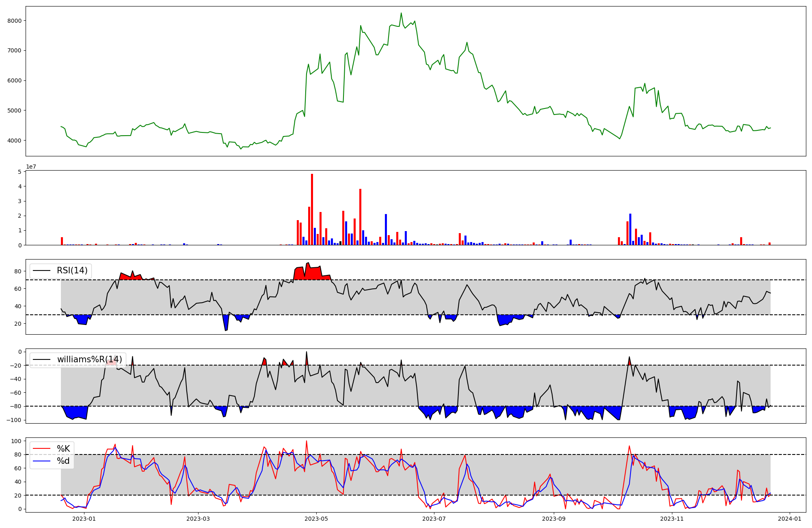Click the 2023-05 x-axis date label

tap(316, 519)
